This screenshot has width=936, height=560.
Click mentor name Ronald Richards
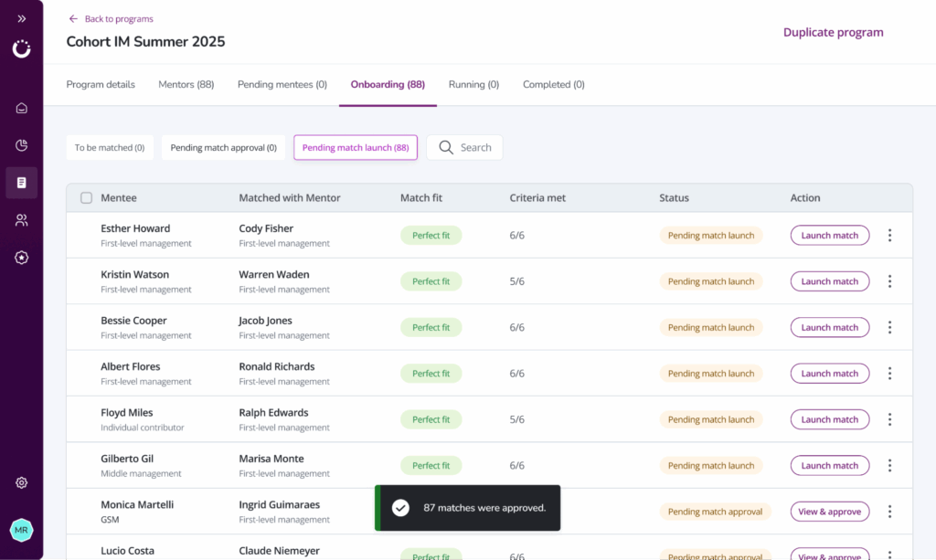pos(277,366)
